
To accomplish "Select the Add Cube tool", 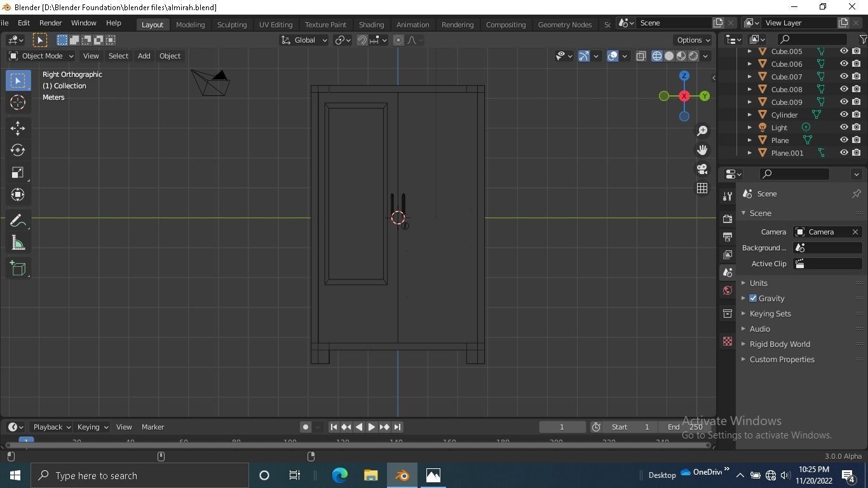I will tap(18, 268).
